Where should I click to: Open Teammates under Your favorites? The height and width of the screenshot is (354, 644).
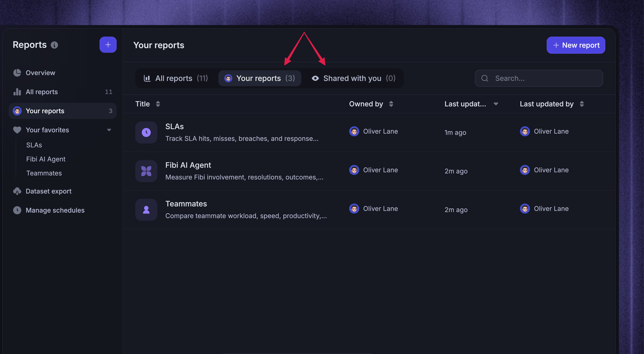pyautogui.click(x=44, y=173)
